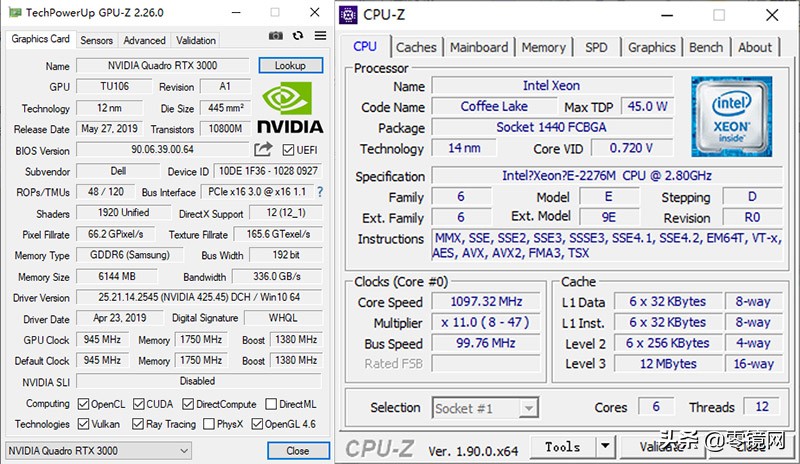Image resolution: width=800 pixels, height=464 pixels.
Task: Select the Graphics Card tab in GPU-Z
Action: [40, 39]
